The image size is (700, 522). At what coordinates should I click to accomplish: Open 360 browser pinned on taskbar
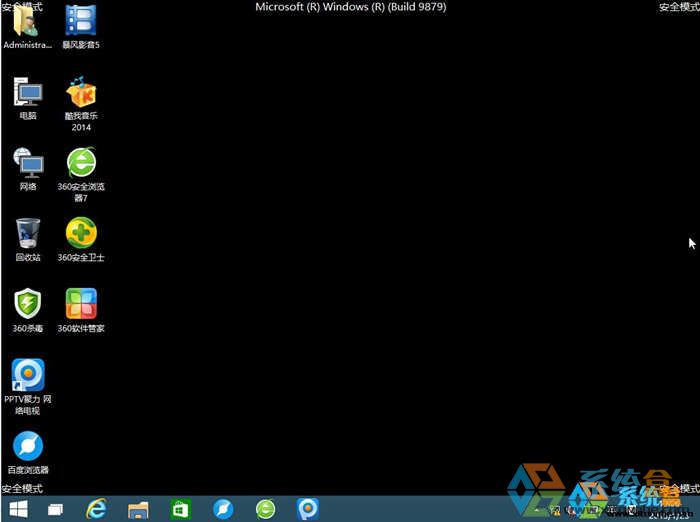(266, 509)
